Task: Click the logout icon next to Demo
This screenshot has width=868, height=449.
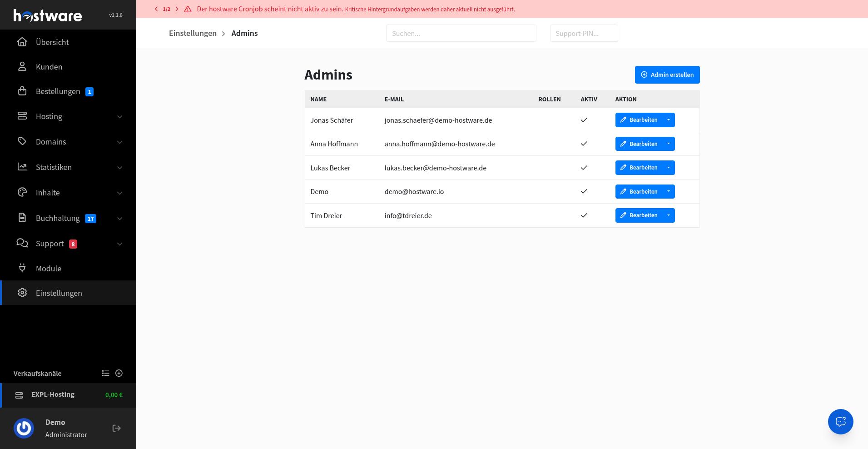Action: pos(117,428)
